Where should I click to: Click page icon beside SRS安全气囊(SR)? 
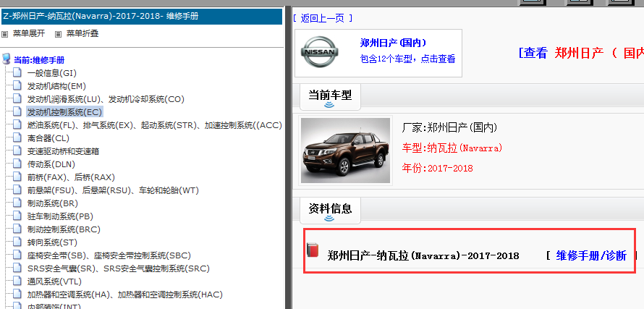coord(17,268)
